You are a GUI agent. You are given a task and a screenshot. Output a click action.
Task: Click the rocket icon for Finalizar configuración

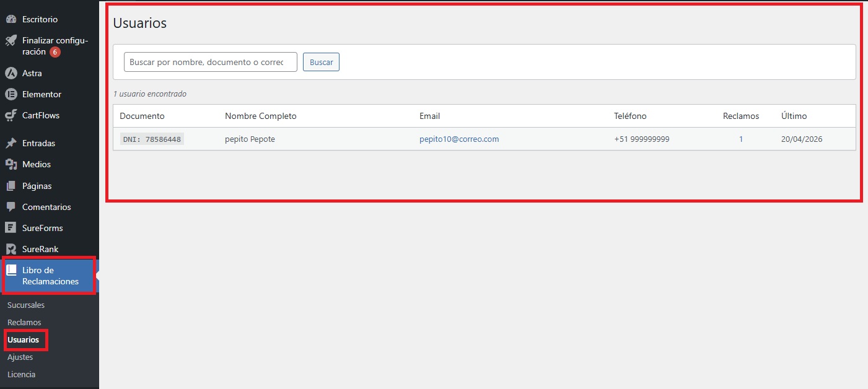[x=11, y=41]
